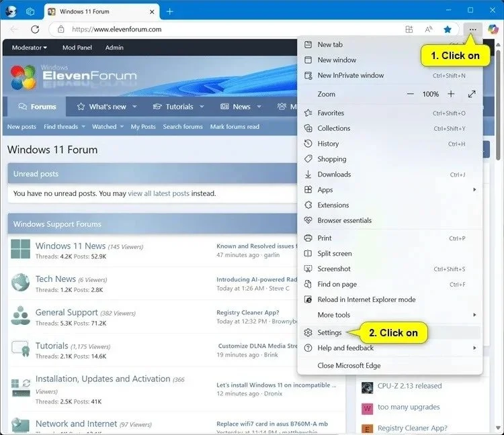Image resolution: width=504 pixels, height=435 pixels.
Task: Choose Split screen in the menu
Action: 390,254
